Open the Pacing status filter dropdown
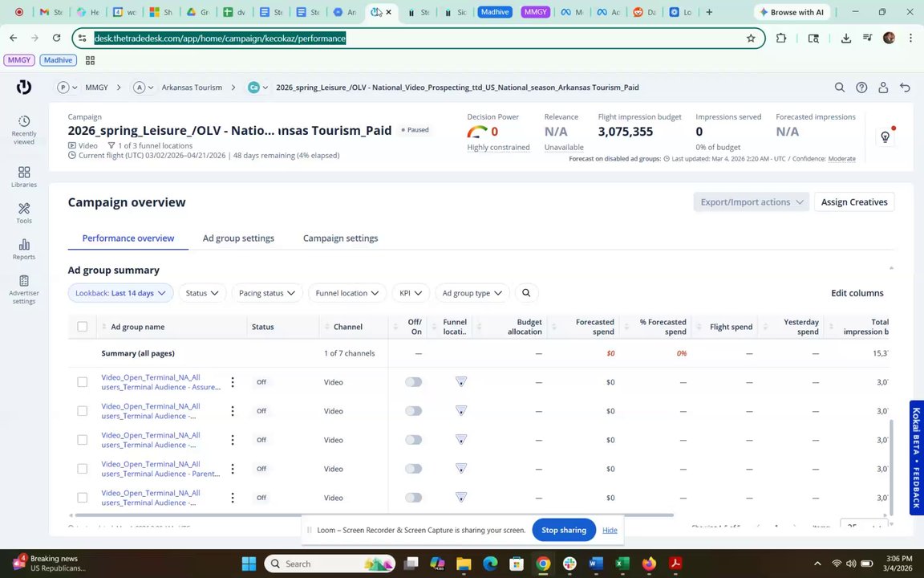Screen dimensions: 924x578 (x=267, y=293)
